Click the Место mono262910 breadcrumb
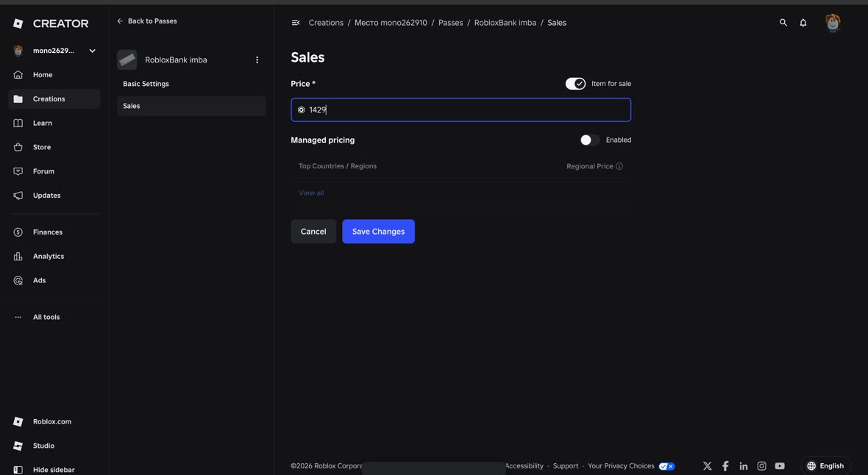Image resolution: width=868 pixels, height=475 pixels. [391, 23]
